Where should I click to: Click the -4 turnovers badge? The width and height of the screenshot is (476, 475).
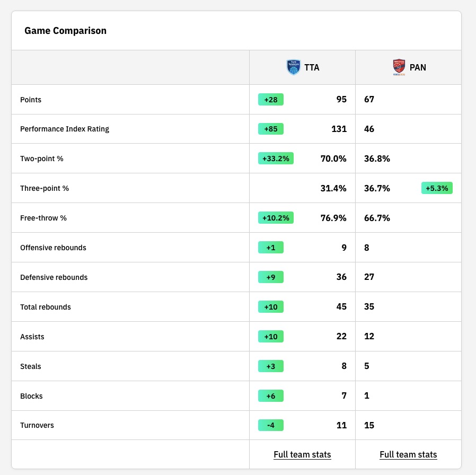point(271,425)
